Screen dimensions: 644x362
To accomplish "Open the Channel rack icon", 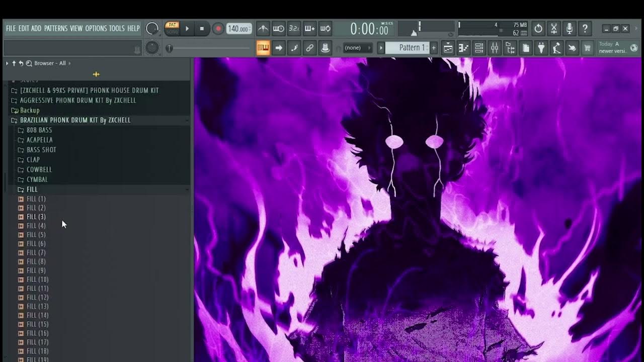I will (x=479, y=48).
